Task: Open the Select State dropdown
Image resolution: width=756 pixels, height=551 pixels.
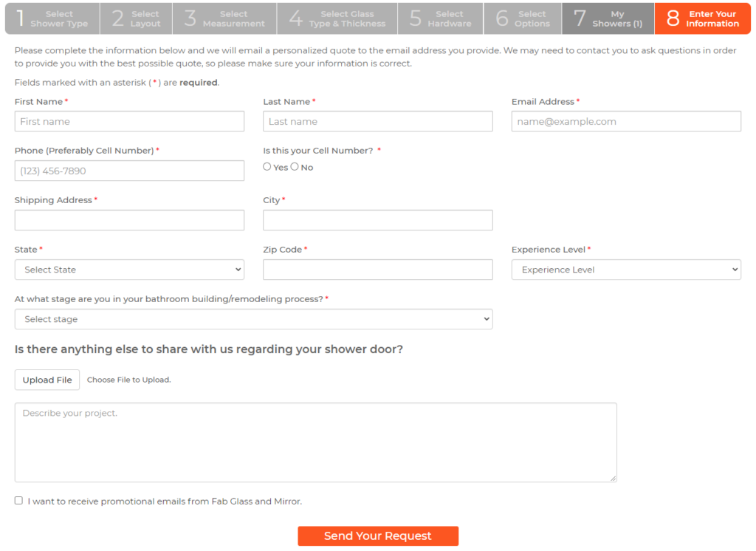Action: point(129,270)
